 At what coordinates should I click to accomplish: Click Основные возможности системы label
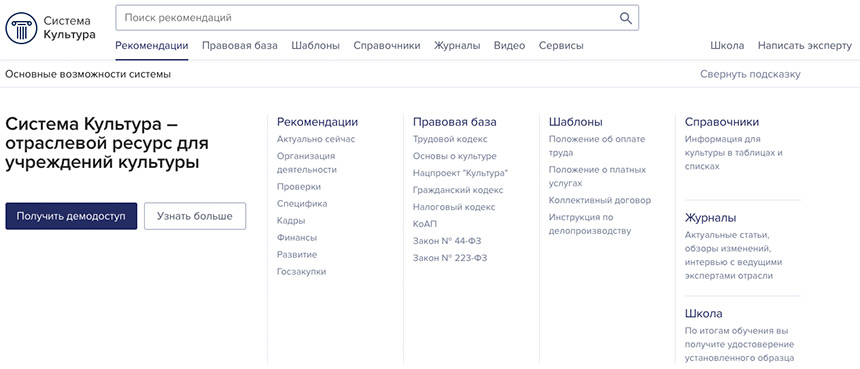(x=88, y=75)
